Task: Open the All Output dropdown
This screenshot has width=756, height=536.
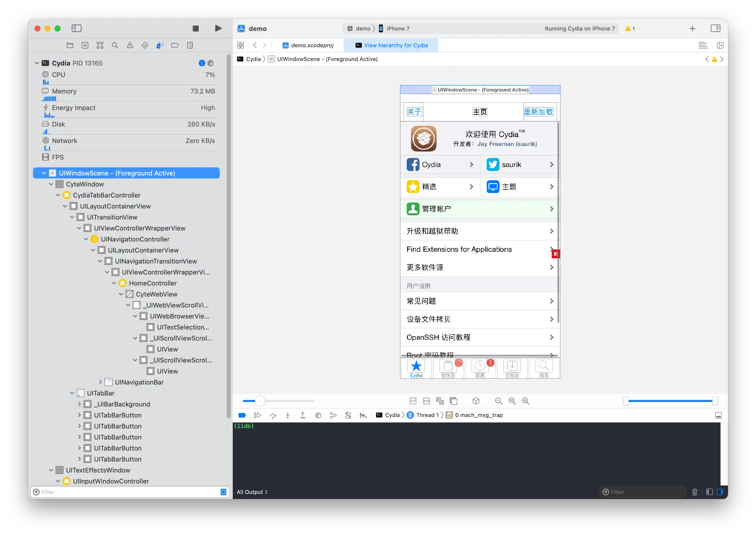Action: tap(252, 492)
